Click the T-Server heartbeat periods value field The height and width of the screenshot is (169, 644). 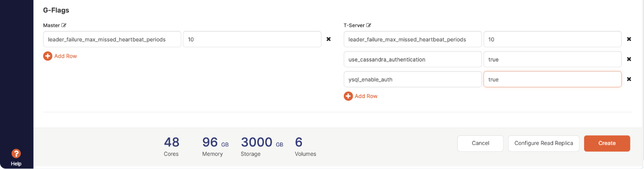pyautogui.click(x=552, y=39)
